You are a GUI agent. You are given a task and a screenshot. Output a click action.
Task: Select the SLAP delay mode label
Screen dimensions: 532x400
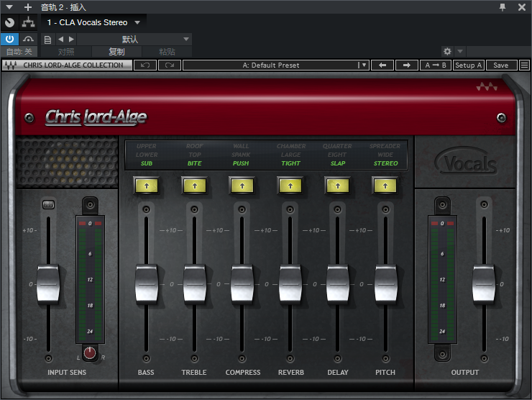[x=338, y=163]
